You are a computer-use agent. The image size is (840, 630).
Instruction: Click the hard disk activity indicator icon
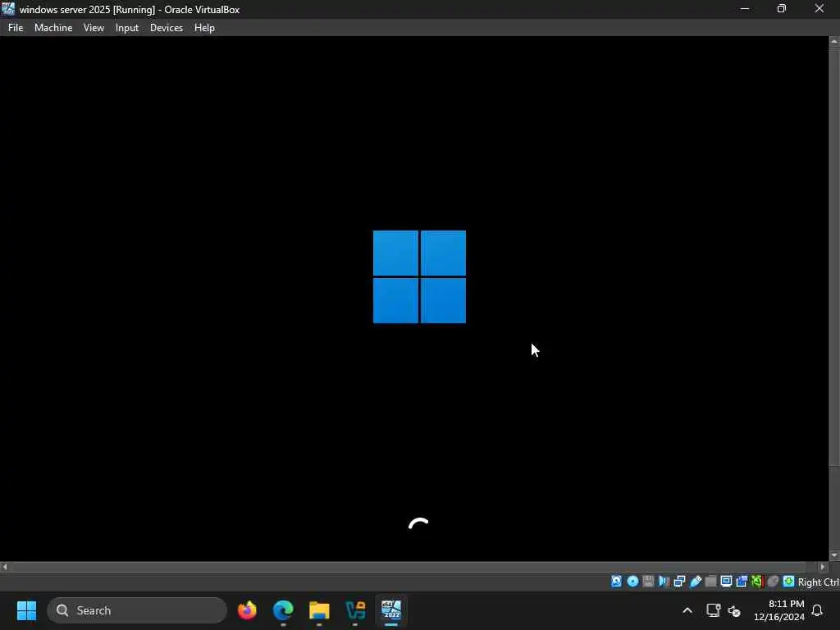click(x=617, y=582)
